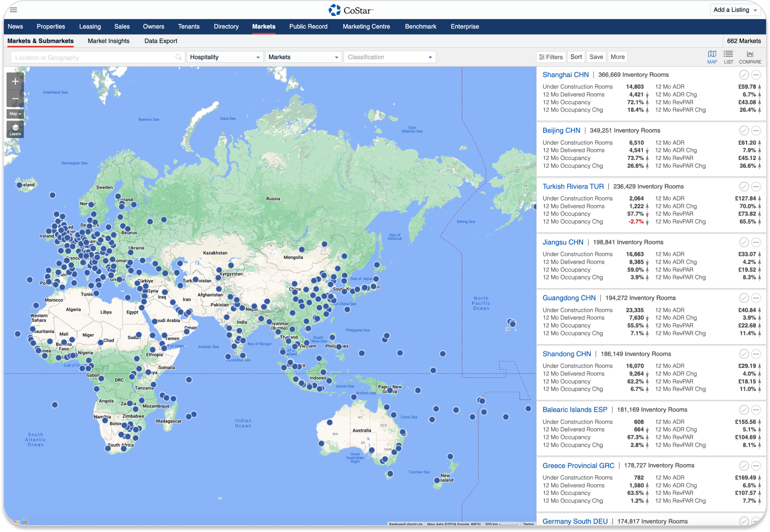This screenshot has width=770, height=532.
Task: Remove Beijing CHN using the minus circle
Action: click(755, 131)
